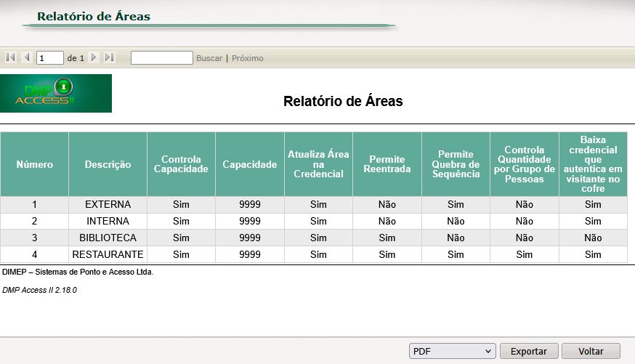Click 9999 capacity in RESTAURANTE row
This screenshot has height=364, width=635.
(250, 254)
